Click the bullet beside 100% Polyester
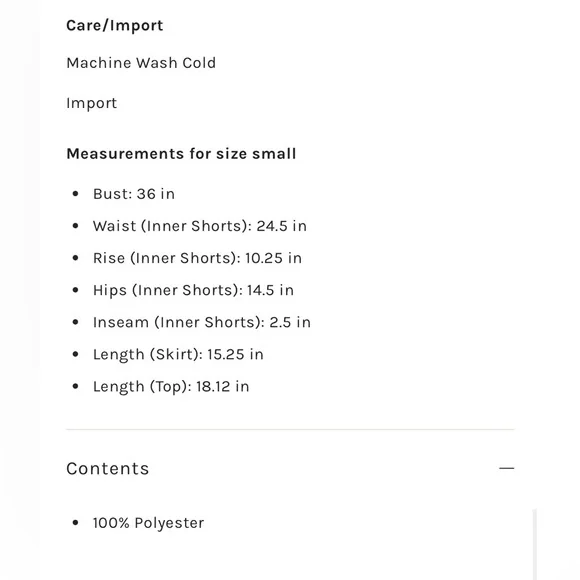The height and width of the screenshot is (580, 580). coord(75,523)
